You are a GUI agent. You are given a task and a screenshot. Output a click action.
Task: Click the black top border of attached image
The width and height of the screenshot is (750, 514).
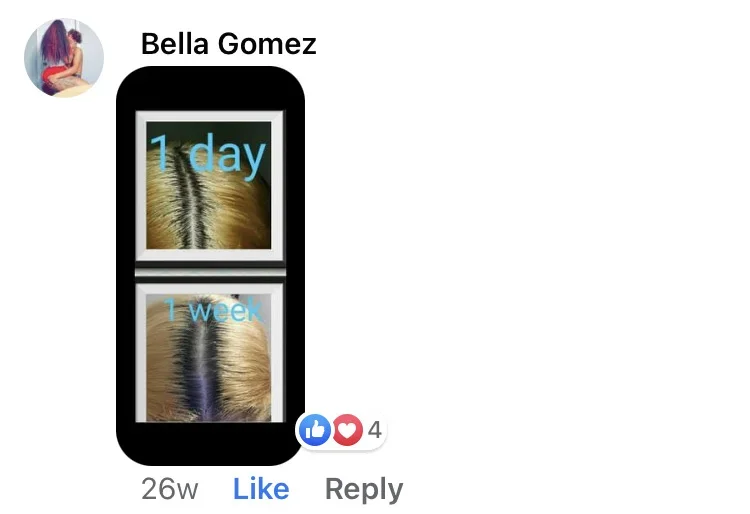pos(210,88)
